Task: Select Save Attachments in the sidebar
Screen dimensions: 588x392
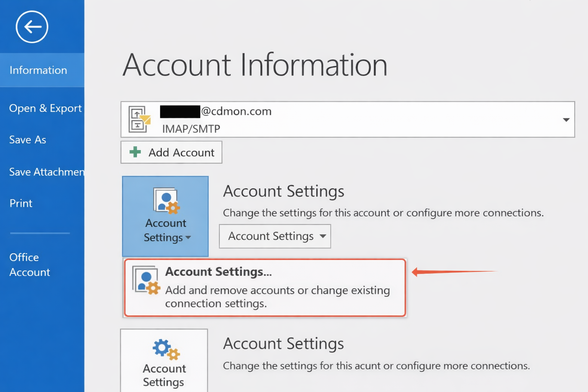Action: tap(46, 172)
